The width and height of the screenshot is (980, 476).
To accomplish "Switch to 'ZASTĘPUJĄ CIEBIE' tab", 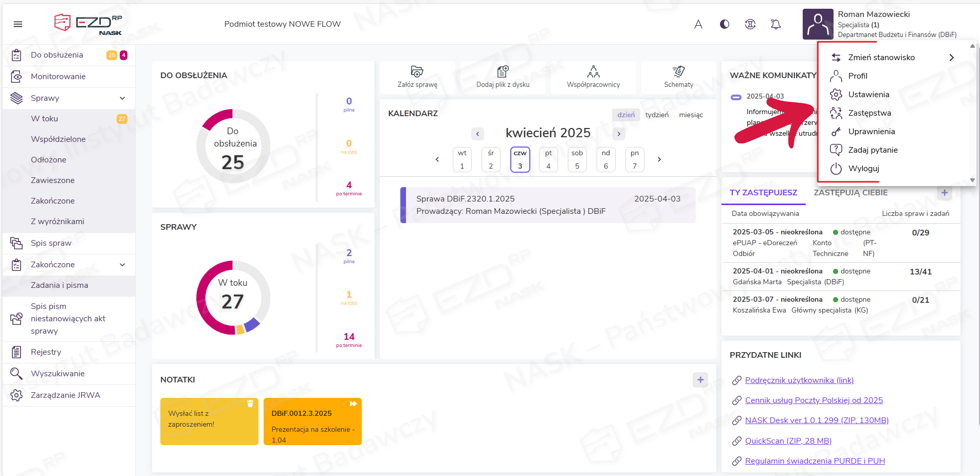I will tap(850, 193).
